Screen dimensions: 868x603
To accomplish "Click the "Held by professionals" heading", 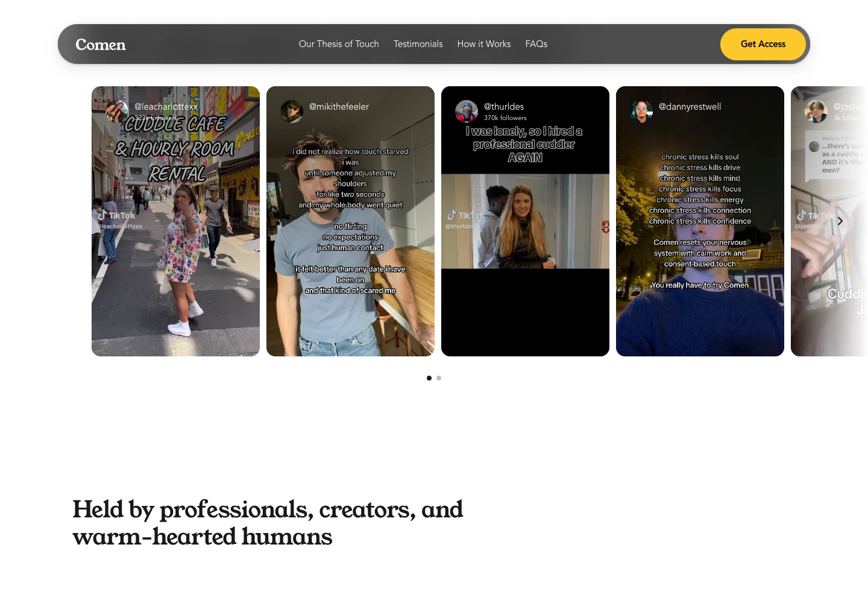I will coord(268,523).
